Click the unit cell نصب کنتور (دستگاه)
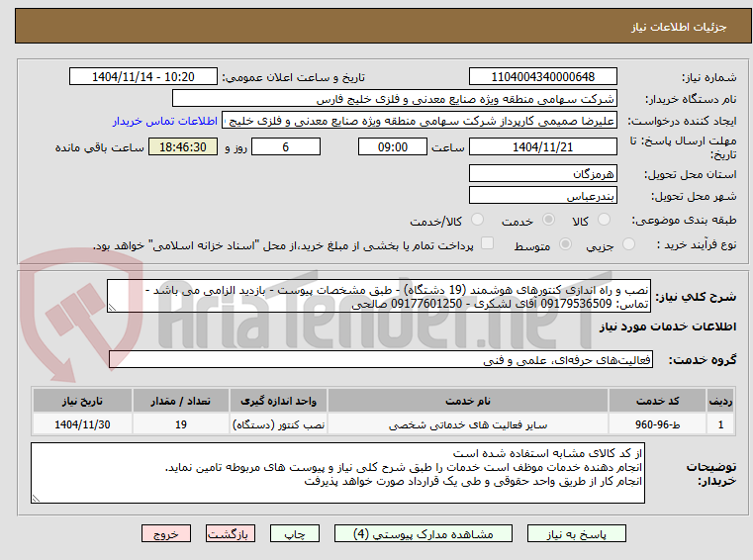This screenshot has height=560, width=753. [x=278, y=424]
